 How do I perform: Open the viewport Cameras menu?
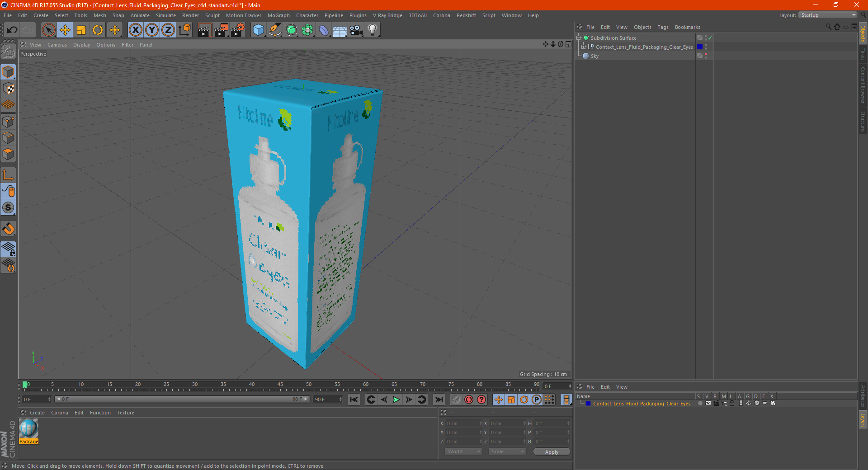click(57, 45)
